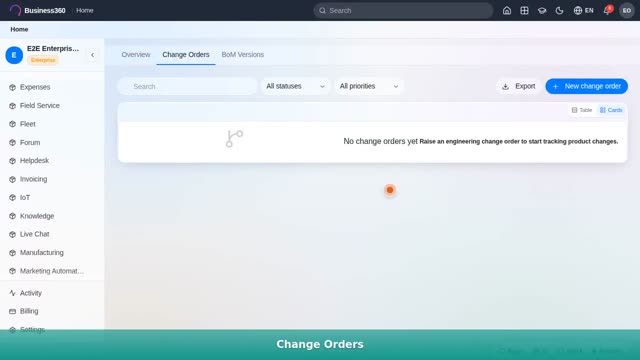Image resolution: width=640 pixels, height=360 pixels.
Task: Open the All priorities dropdown
Action: tap(369, 87)
